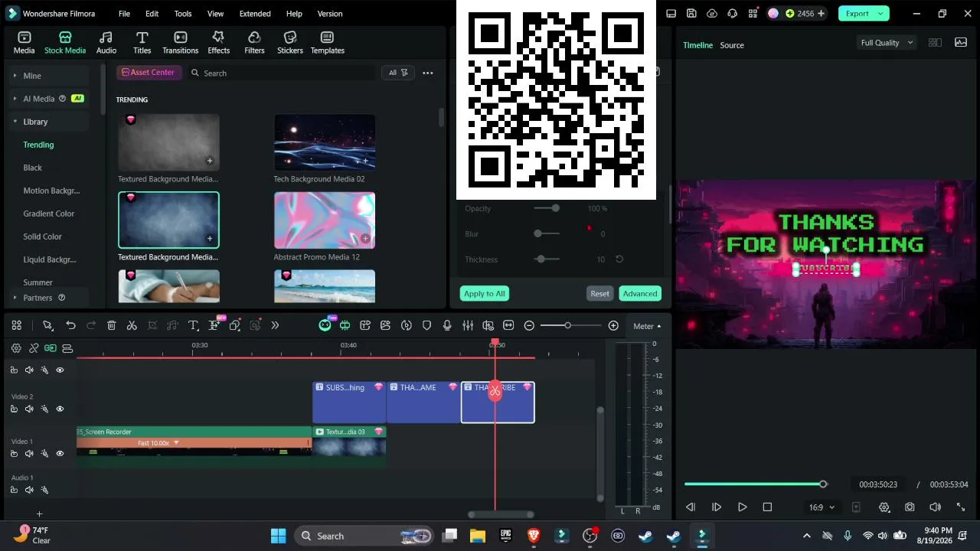Expand more timeline tools with the double chevron

coord(275,325)
